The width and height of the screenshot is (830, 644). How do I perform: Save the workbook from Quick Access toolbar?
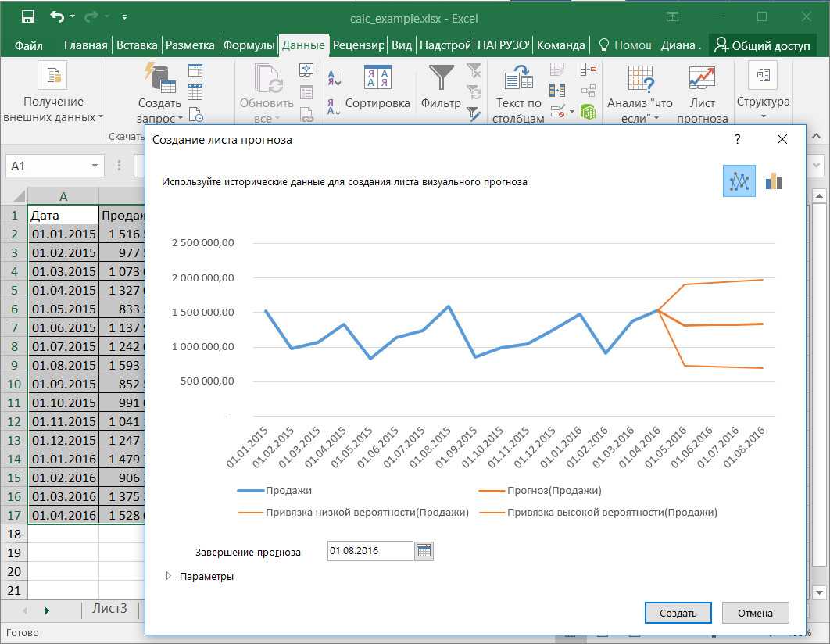pos(28,17)
